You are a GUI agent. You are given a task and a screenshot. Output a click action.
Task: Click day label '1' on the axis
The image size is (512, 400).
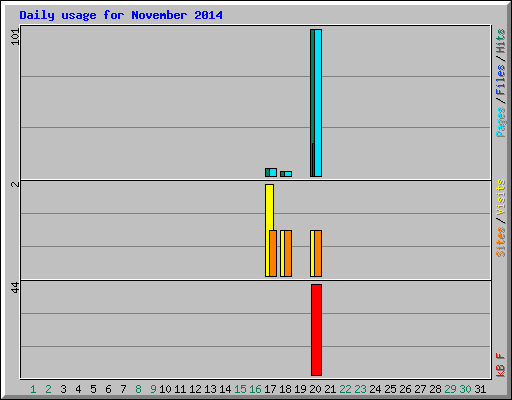[33, 389]
